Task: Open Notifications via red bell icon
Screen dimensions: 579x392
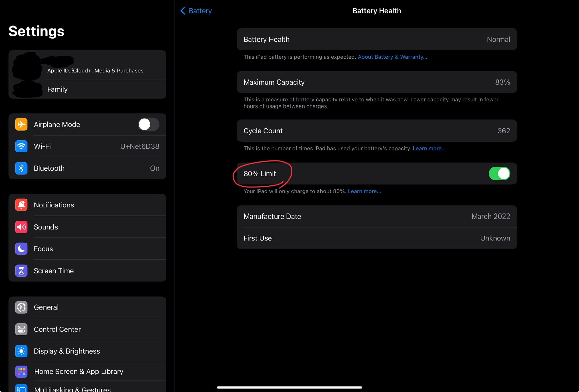Action: 21,205
